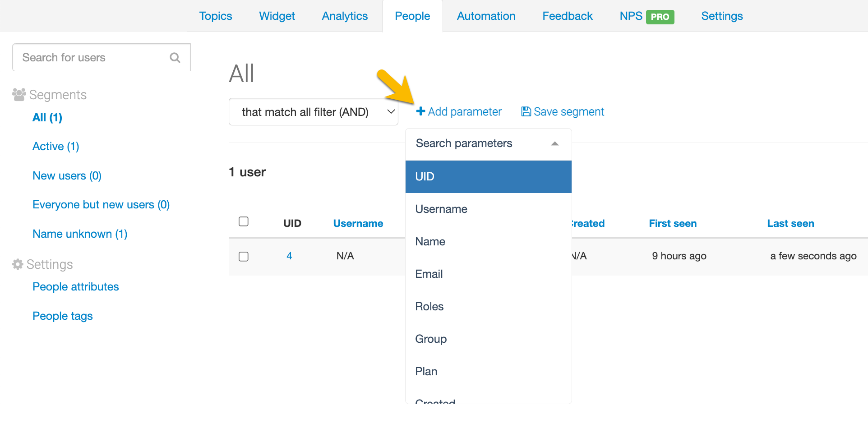This screenshot has height=424, width=868.
Task: Click the floppy disk Save segment icon
Action: click(526, 111)
